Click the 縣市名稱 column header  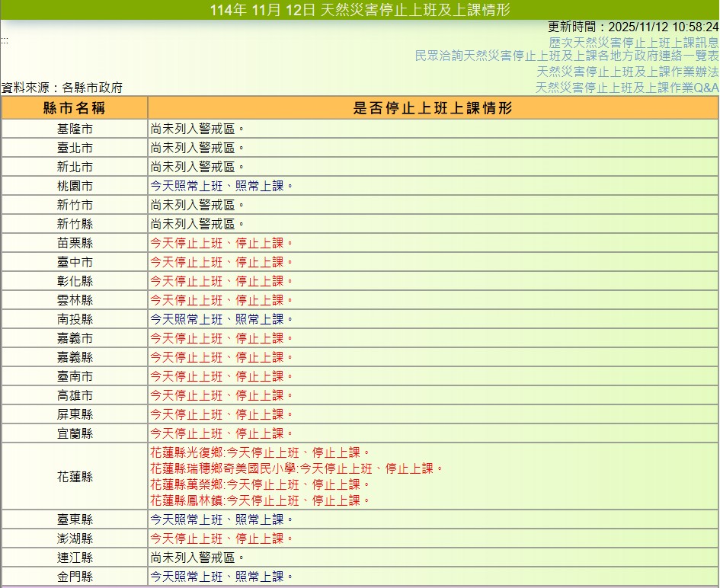click(x=75, y=107)
